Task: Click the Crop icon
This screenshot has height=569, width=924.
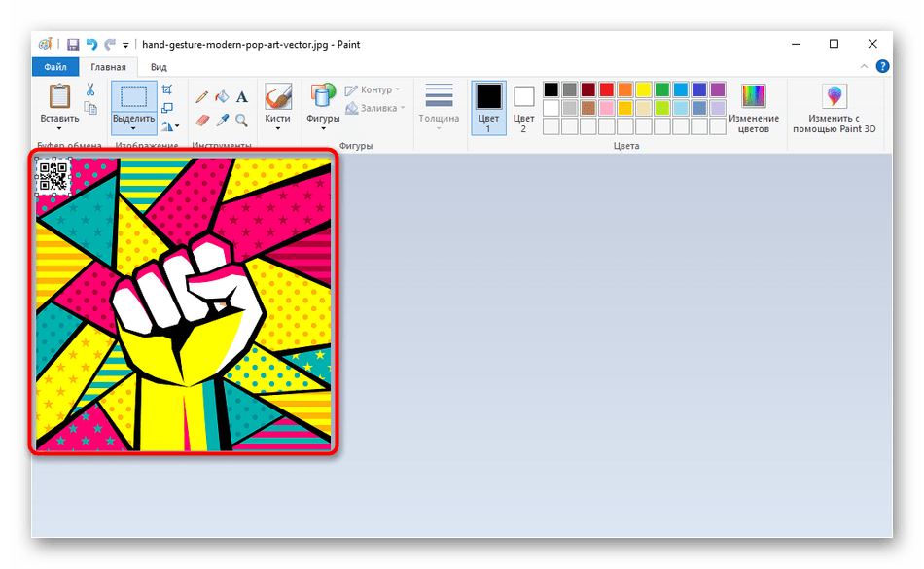Action: [x=167, y=89]
